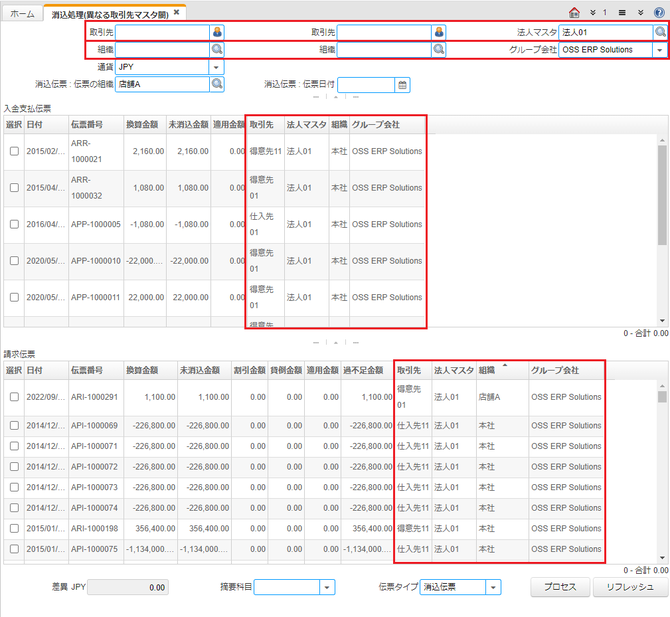Check the invoice API-1000075 checkbox
Viewport: 670px width, 617px height.
[14, 549]
